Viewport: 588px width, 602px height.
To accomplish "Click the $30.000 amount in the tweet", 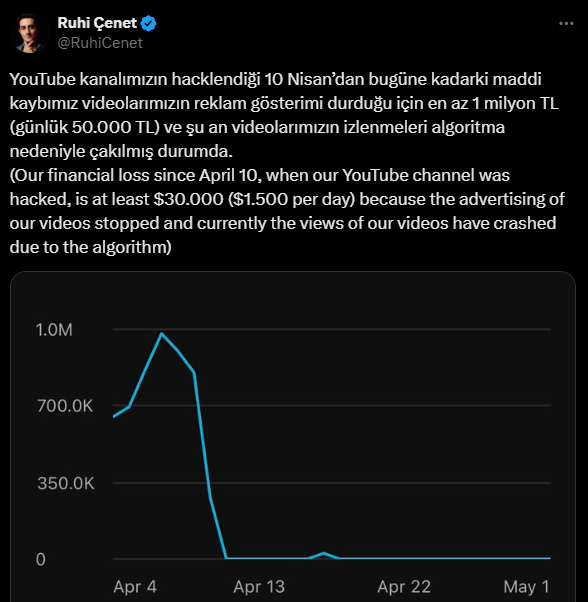I will point(188,199).
